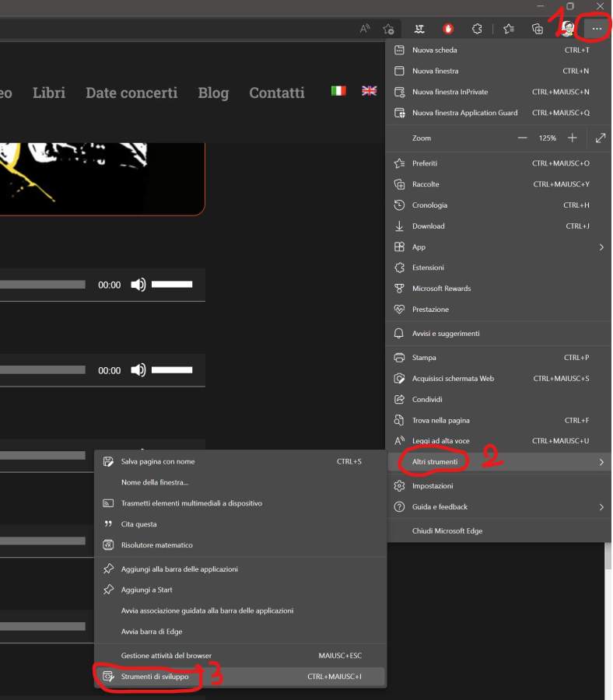Image resolution: width=613 pixels, height=700 pixels.
Task: Adjust the first audio player volume slider
Action: click(x=172, y=285)
